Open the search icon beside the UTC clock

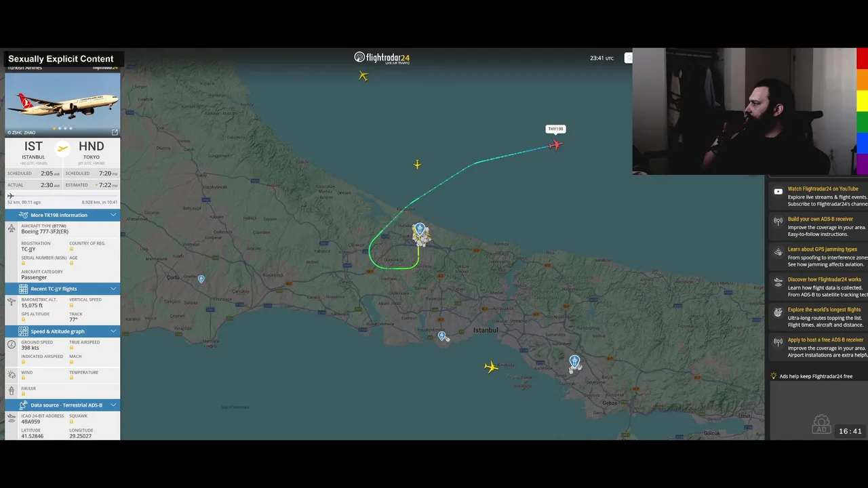(x=629, y=58)
